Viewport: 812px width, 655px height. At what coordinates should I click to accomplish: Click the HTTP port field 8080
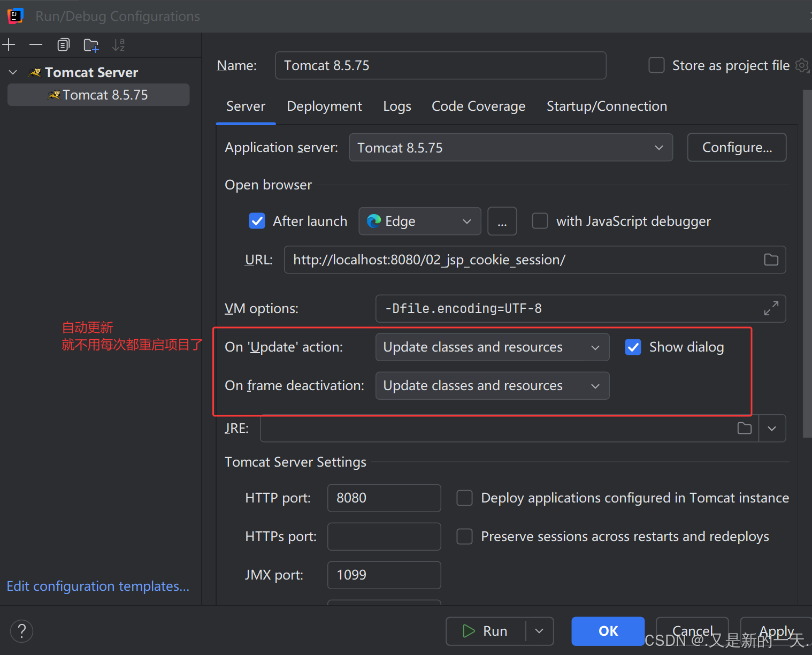384,498
